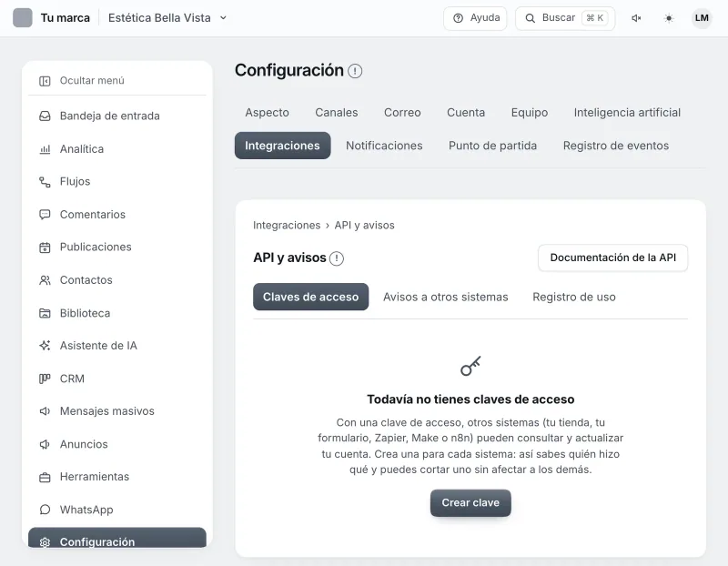Click the Bandeja de entrada inbox icon
The height and width of the screenshot is (566, 728).
click(x=45, y=116)
